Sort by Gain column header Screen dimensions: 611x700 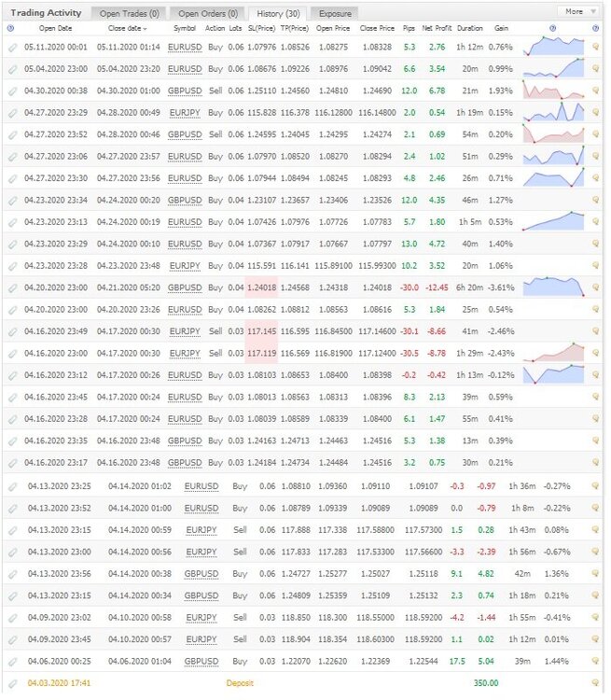(501, 28)
